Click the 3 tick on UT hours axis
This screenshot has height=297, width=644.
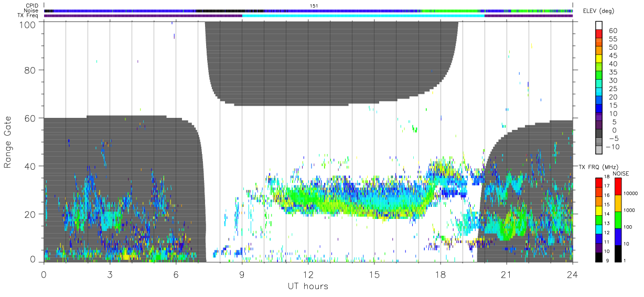click(110, 274)
